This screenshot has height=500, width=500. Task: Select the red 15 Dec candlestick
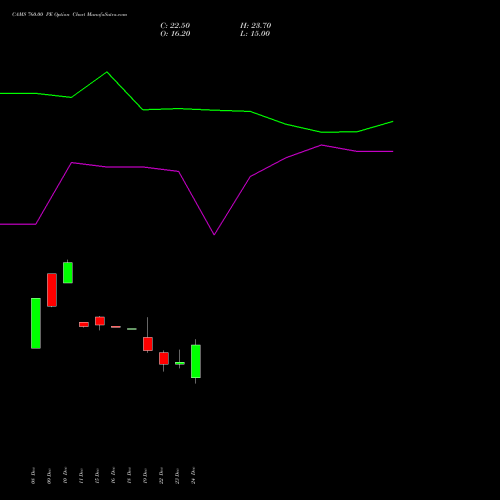pos(100,321)
